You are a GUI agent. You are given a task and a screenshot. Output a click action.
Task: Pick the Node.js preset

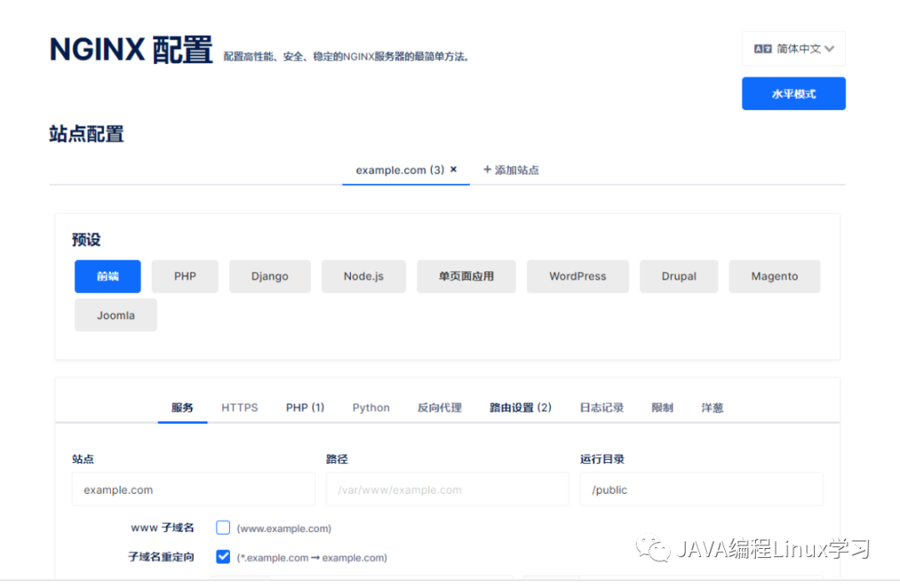point(363,276)
